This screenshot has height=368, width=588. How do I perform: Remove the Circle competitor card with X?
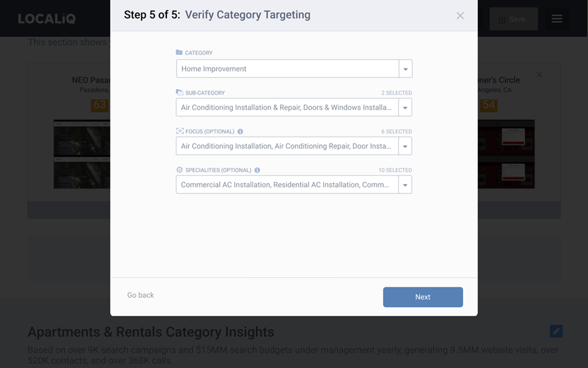[x=539, y=75]
